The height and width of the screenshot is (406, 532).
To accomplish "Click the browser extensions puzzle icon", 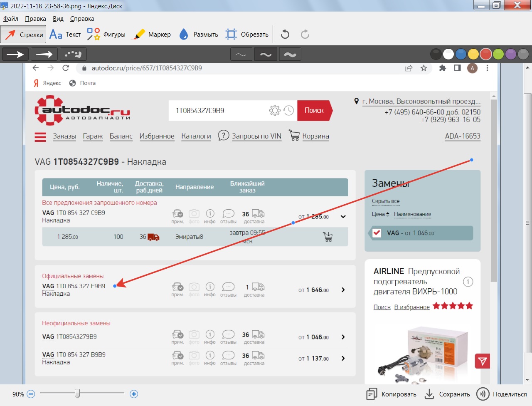I will [443, 68].
